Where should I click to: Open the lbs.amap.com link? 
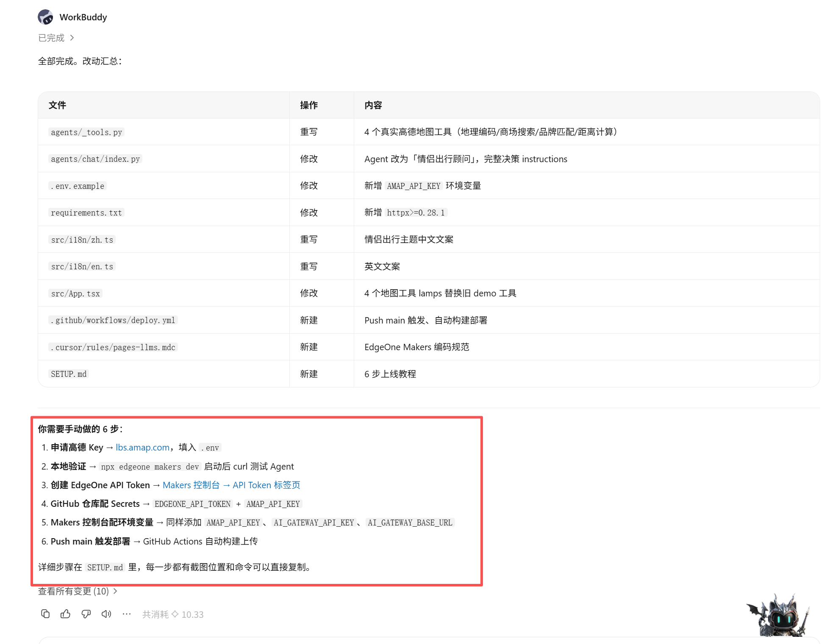143,448
